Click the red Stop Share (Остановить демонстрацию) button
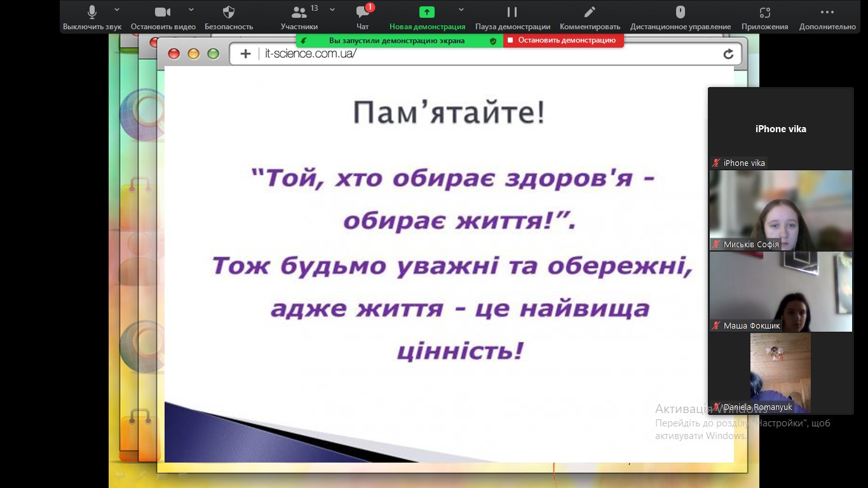Viewport: 868px width, 488px height. pyautogui.click(x=564, y=40)
